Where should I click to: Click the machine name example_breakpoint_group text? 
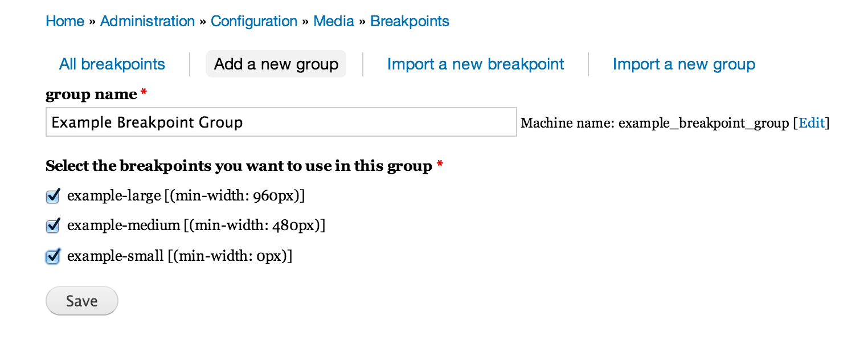[x=703, y=123]
